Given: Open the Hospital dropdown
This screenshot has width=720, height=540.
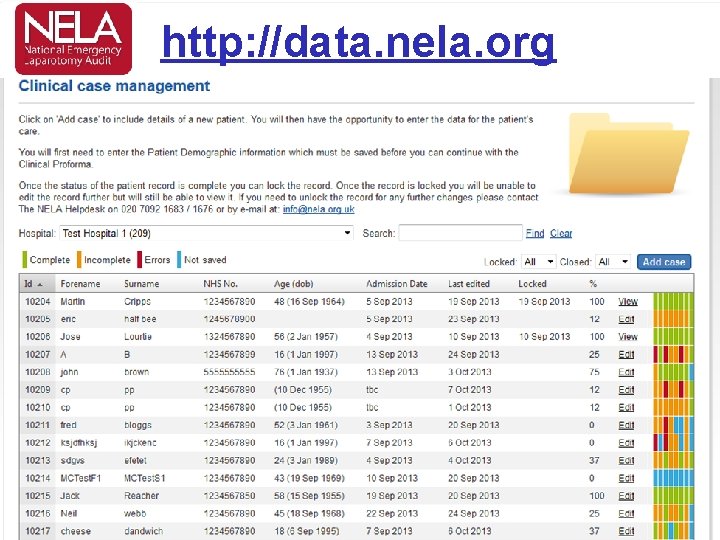Looking at the screenshot, I should (206, 233).
